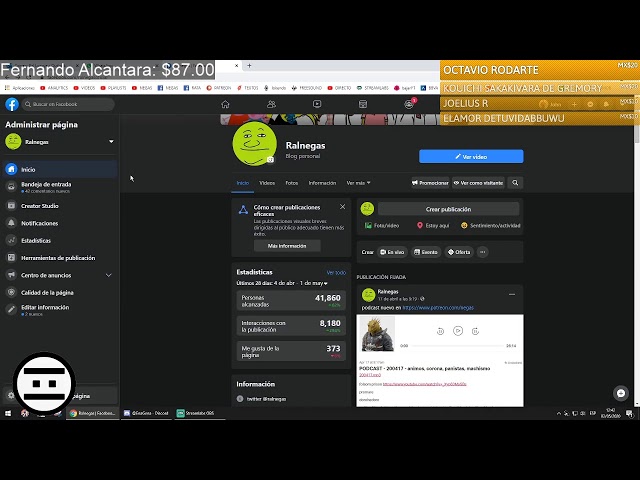
Task: Open the STREAMLABS bookmark
Action: tap(373, 88)
